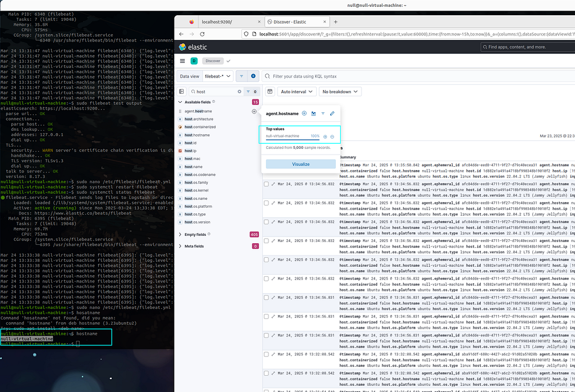Select checkbox of third 13:34:56.832 row
This screenshot has width=575, height=392.
[266, 222]
